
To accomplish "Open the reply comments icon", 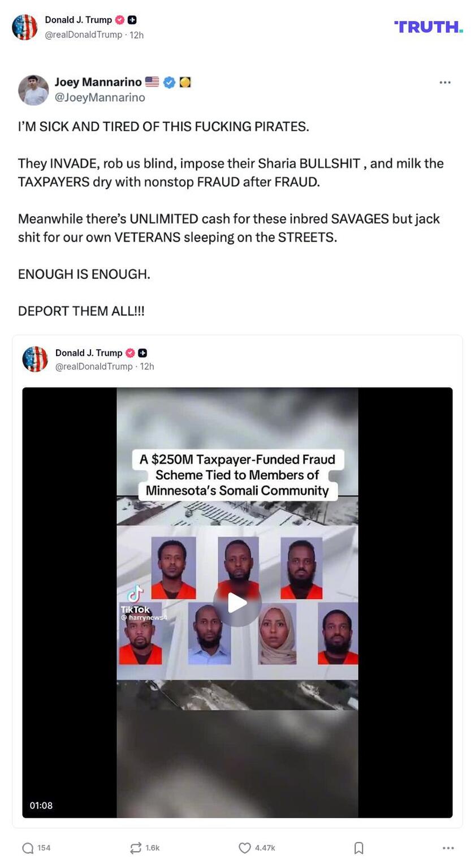I will point(28,848).
